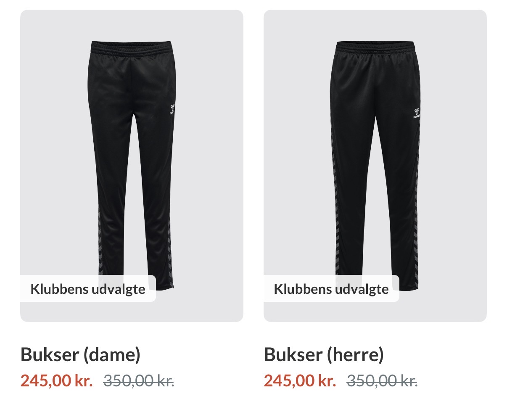This screenshot has height=420, width=507.
Task: Click Klubbens udvalgte badge on herre card
Action: [331, 289]
